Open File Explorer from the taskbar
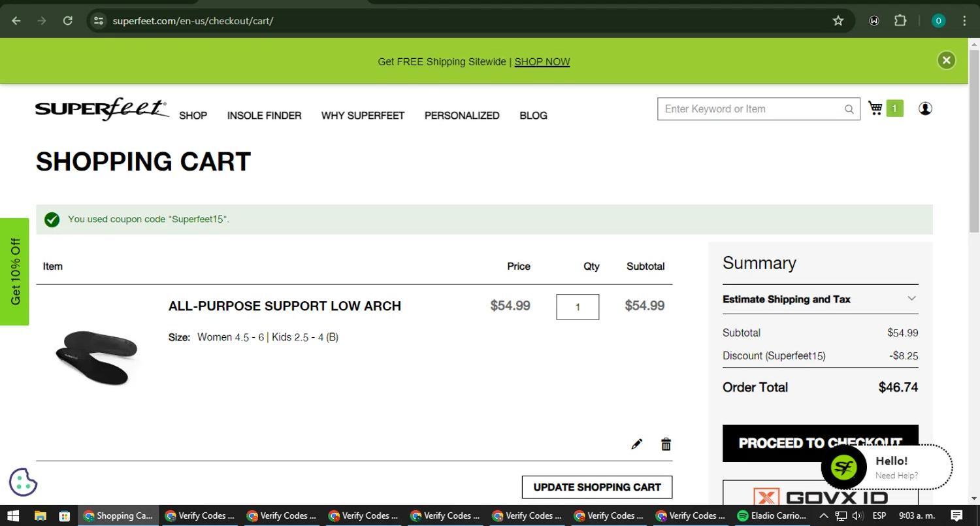The image size is (980, 526). 40,516
